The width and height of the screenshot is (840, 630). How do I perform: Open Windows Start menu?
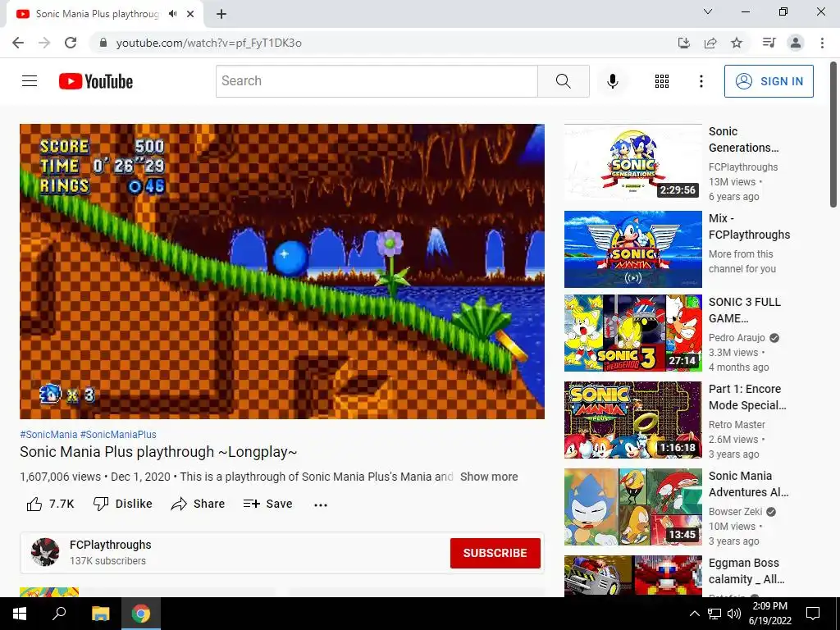click(x=20, y=614)
